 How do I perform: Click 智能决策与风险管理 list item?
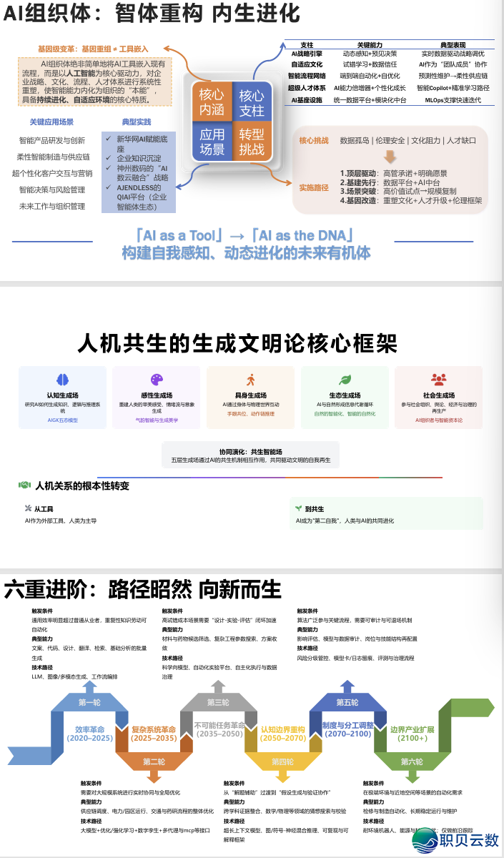click(52, 189)
